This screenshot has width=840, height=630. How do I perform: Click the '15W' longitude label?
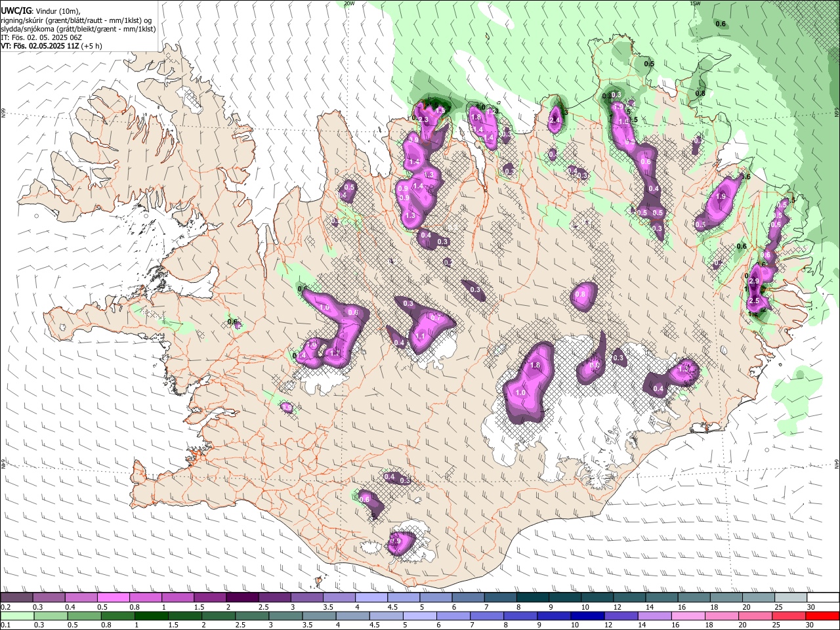tap(695, 3)
